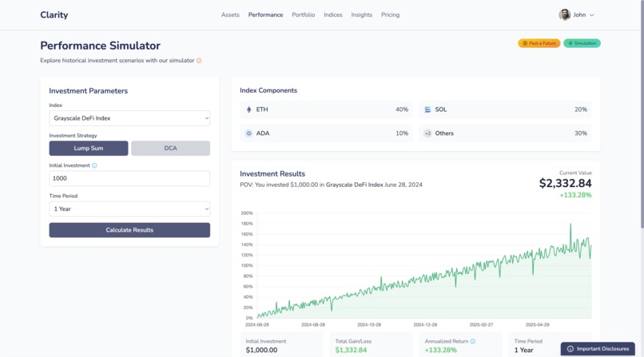The image size is (644, 357).
Task: Click the ETH 40% value
Action: coord(402,109)
